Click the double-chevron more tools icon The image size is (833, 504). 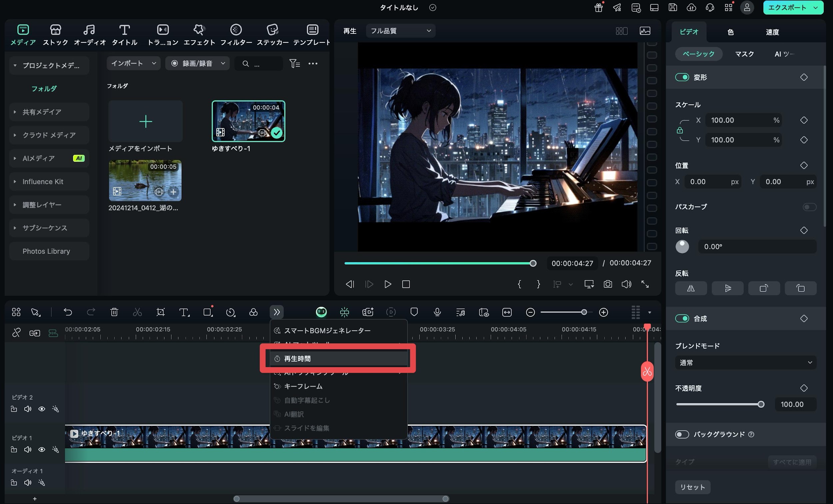(277, 312)
